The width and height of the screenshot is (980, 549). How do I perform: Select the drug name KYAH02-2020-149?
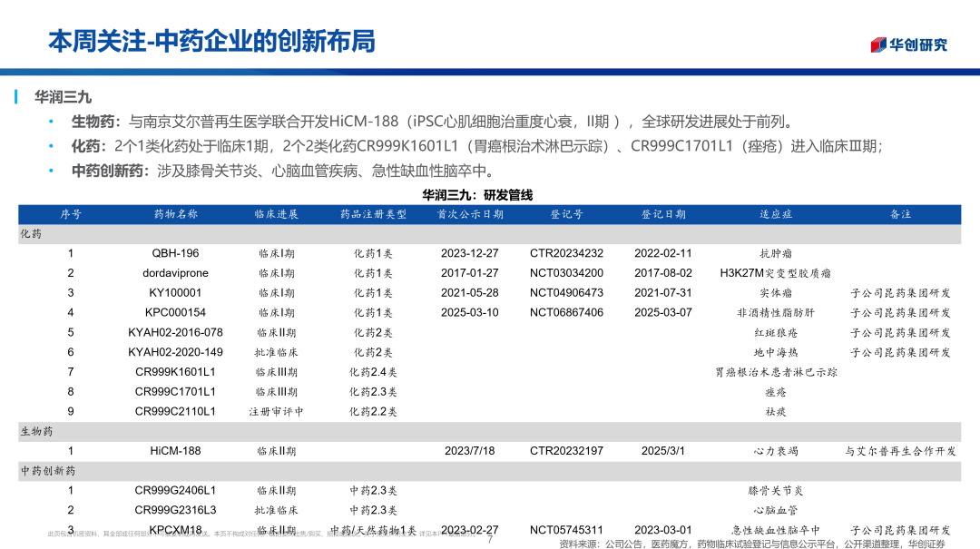click(176, 352)
